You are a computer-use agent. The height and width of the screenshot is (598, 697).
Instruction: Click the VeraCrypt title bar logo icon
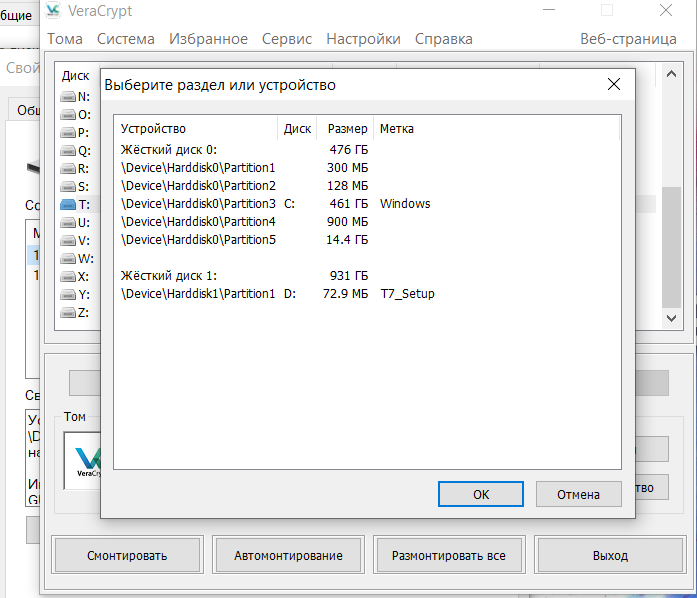click(x=53, y=10)
